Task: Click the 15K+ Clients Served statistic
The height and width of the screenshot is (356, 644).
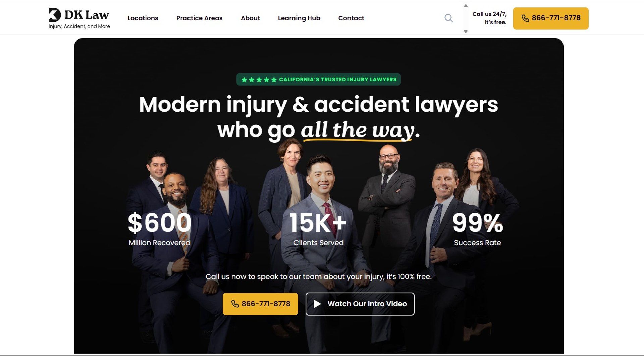Action: click(x=318, y=229)
